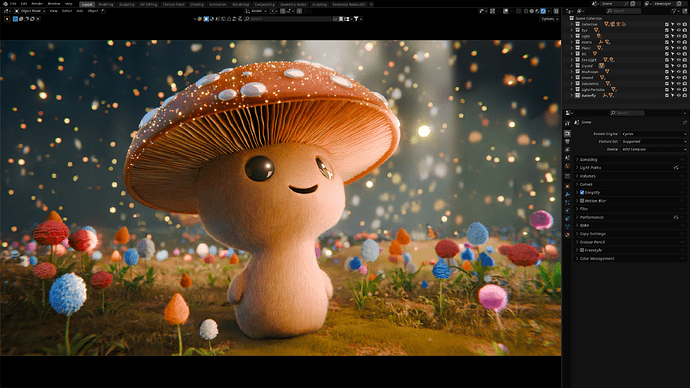Enable the Motion Blur checkbox
Screen dimensions: 690x388
[582, 201]
